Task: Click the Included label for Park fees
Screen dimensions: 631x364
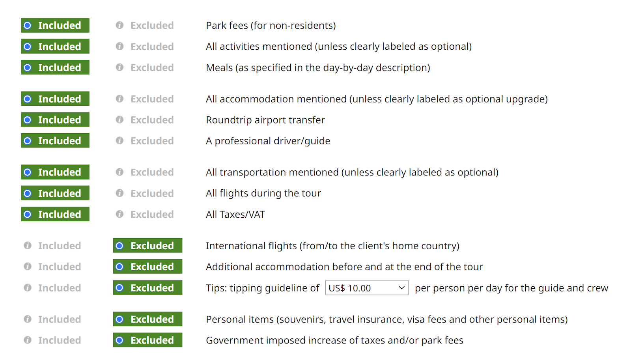Action: [x=60, y=25]
